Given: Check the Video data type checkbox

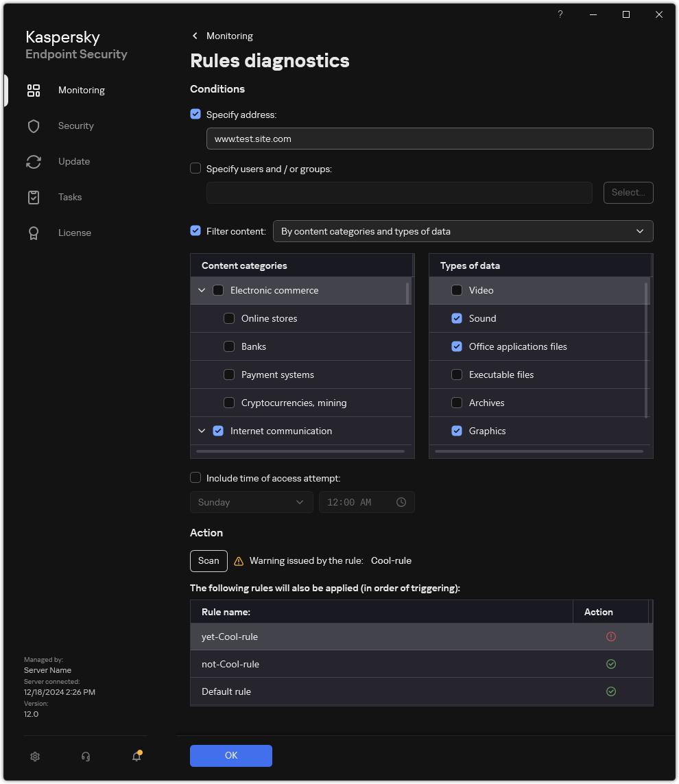Looking at the screenshot, I should coord(457,290).
